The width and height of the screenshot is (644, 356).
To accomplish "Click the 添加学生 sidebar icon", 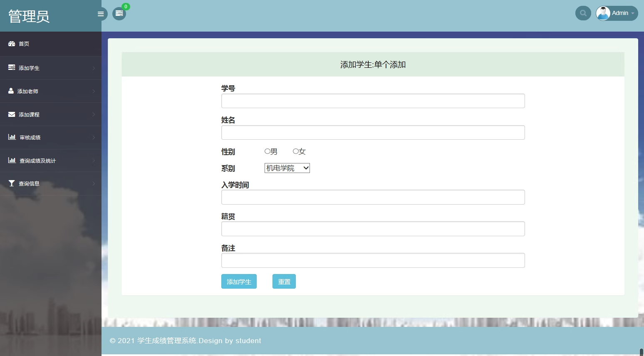I will tap(12, 67).
